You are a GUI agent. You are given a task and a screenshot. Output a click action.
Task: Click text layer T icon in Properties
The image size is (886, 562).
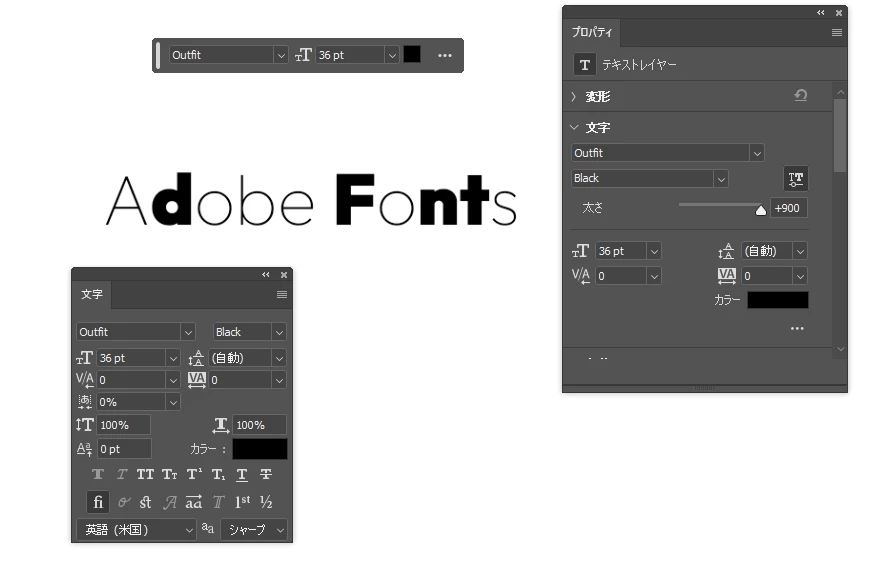tap(585, 65)
